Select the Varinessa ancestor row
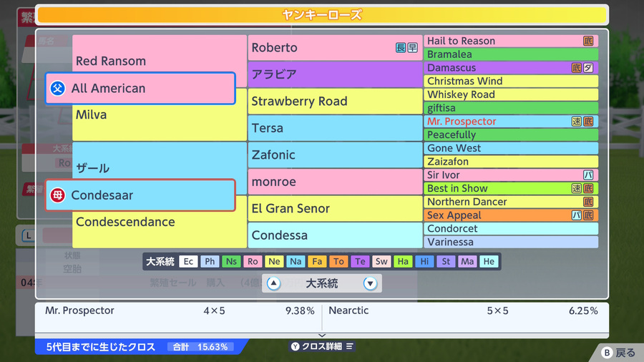The image size is (644, 362). pyautogui.click(x=511, y=242)
